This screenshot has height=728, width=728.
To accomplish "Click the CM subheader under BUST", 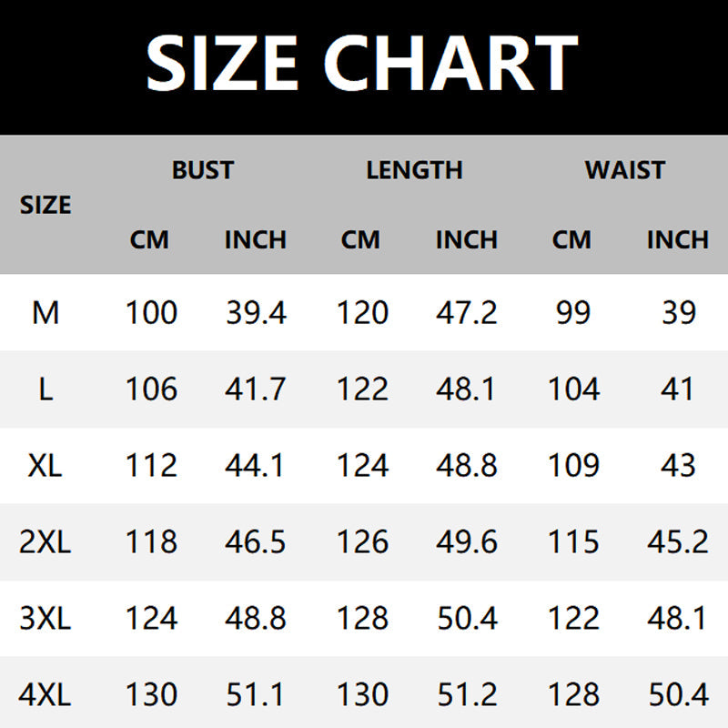I will (x=150, y=240).
